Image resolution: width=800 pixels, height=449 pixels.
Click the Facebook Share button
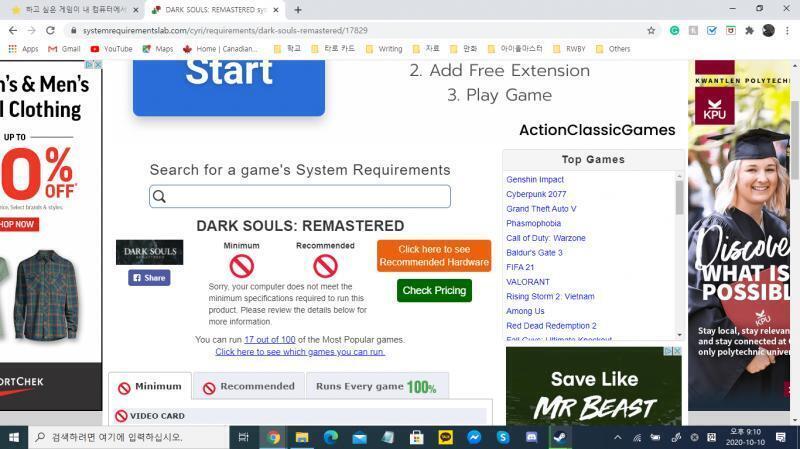coord(149,278)
